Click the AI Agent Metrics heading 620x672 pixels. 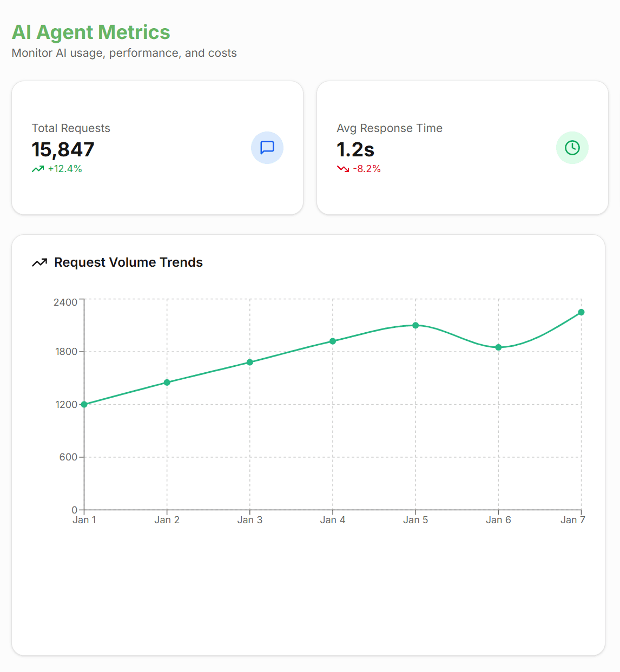[x=91, y=32]
